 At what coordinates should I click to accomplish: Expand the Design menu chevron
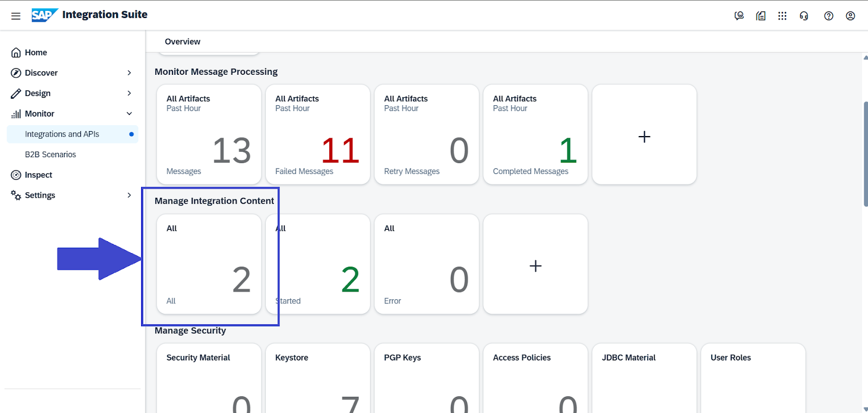coord(129,93)
